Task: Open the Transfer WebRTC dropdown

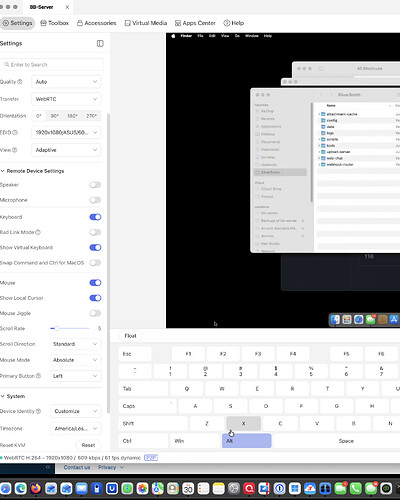Action: (x=66, y=99)
